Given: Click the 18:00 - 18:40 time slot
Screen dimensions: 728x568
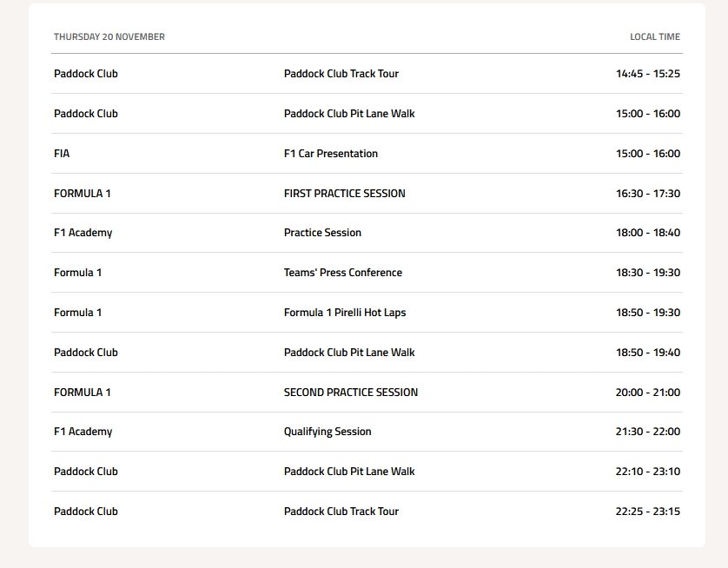Looking at the screenshot, I should [647, 233].
